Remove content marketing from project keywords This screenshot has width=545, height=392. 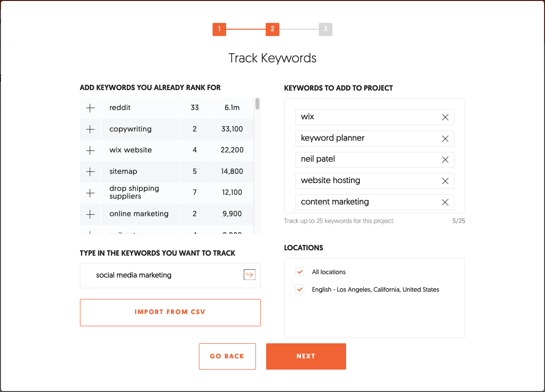445,202
